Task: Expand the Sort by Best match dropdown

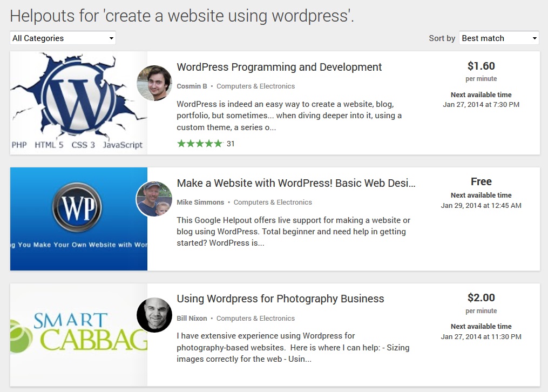Action: tap(499, 38)
